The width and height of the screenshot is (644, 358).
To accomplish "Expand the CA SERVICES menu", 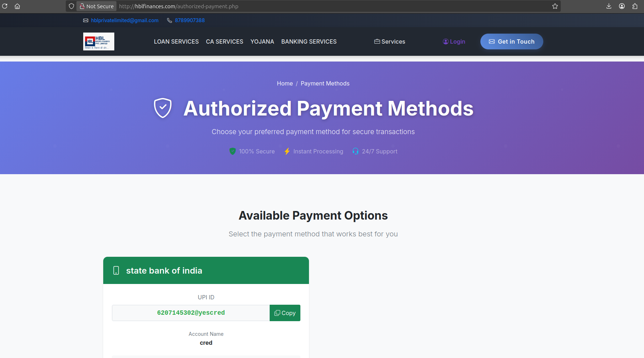I will pos(224,41).
